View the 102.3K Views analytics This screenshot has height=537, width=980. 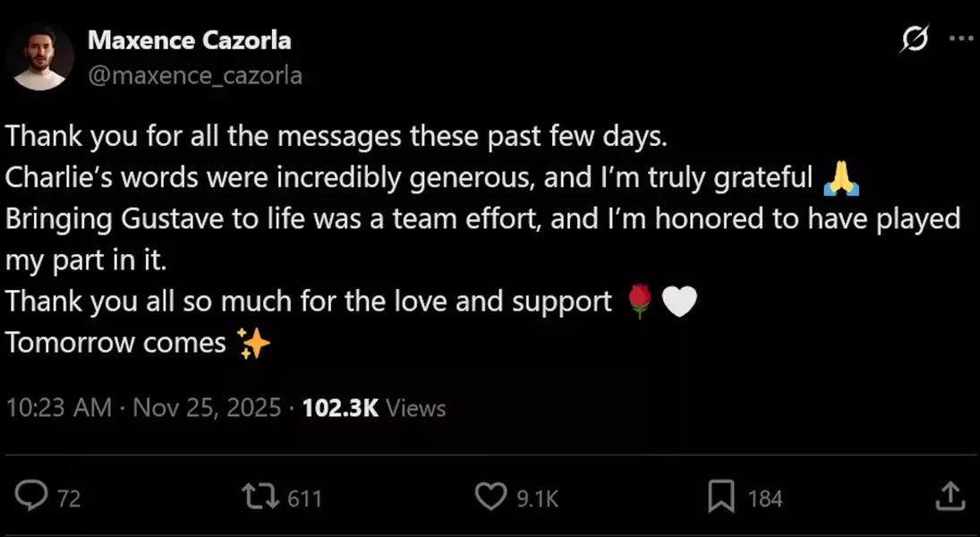tap(374, 408)
